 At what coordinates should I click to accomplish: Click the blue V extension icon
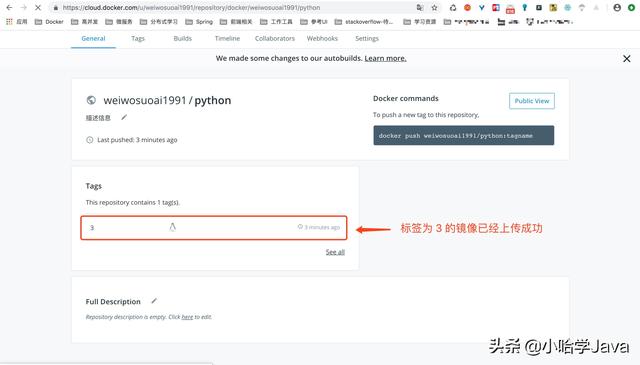482,7
